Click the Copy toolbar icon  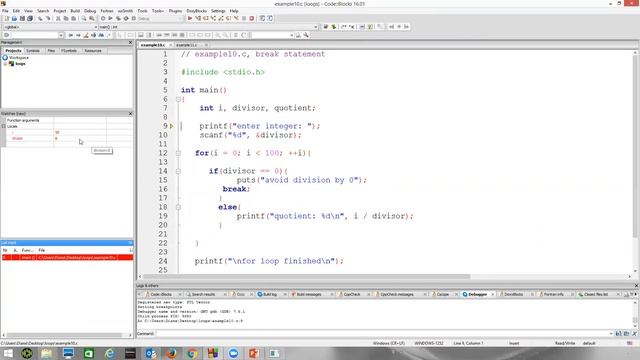point(66,18)
